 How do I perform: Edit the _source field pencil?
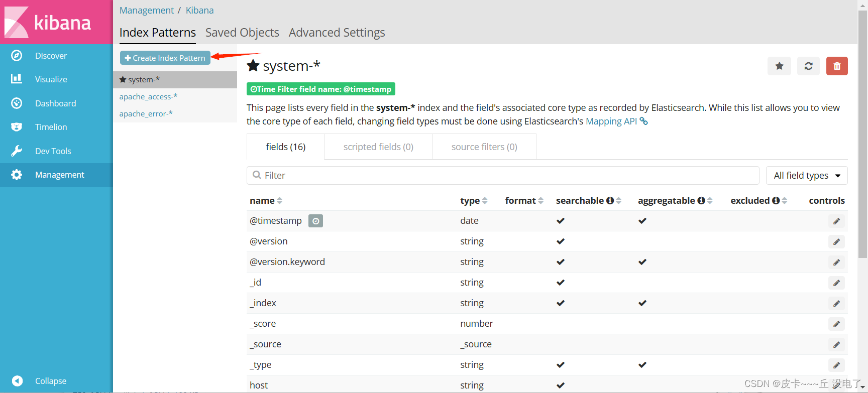click(836, 344)
